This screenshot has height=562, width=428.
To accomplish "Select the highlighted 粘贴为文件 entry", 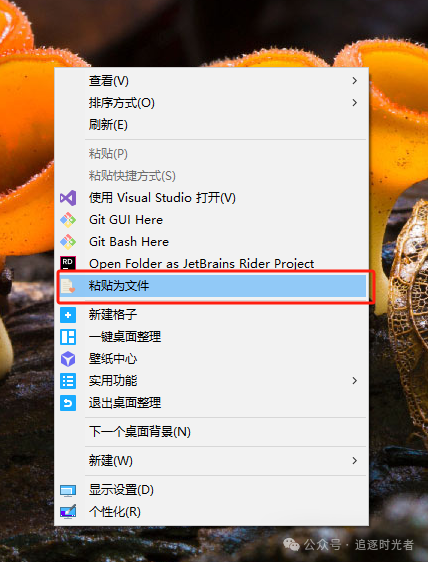I will pos(212,286).
